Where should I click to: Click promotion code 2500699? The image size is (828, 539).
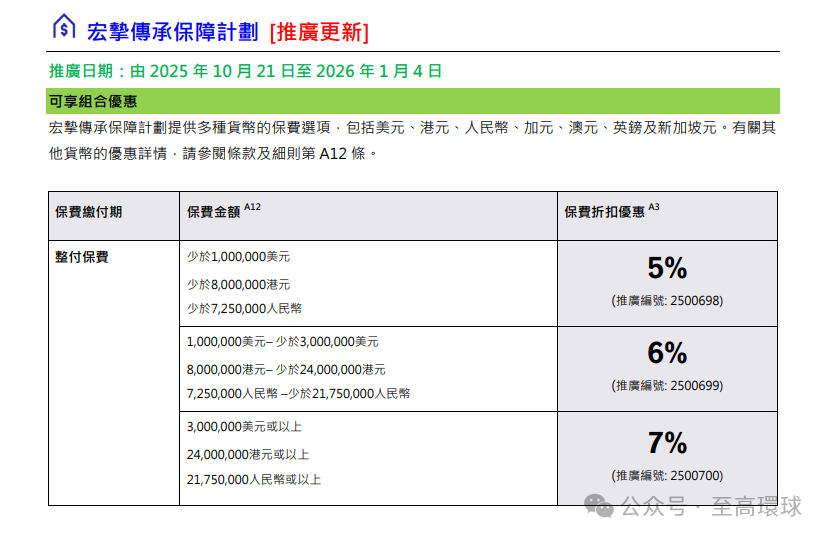tap(667, 385)
